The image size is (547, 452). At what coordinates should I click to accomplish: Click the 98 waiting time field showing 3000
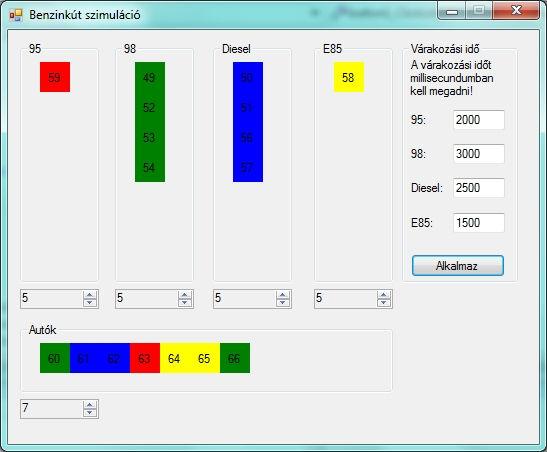pyautogui.click(x=479, y=154)
